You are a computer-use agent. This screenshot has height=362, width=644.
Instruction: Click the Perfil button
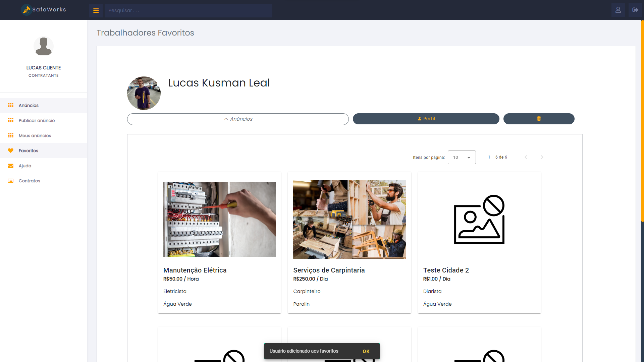(426, 119)
